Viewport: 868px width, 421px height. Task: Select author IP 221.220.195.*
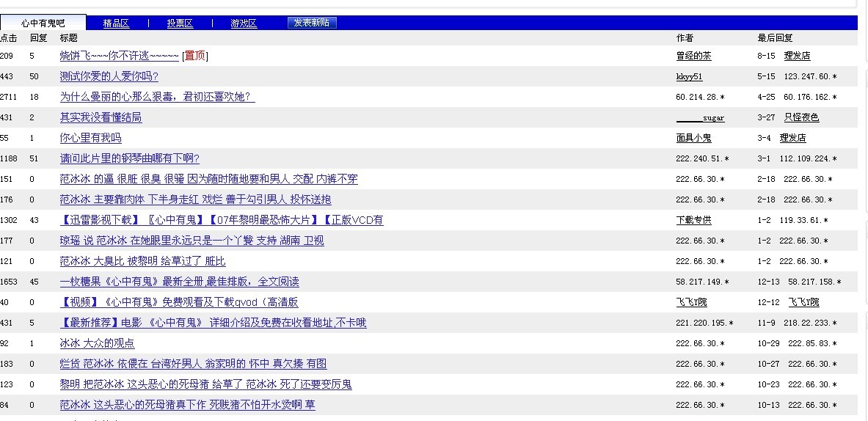tap(704, 323)
